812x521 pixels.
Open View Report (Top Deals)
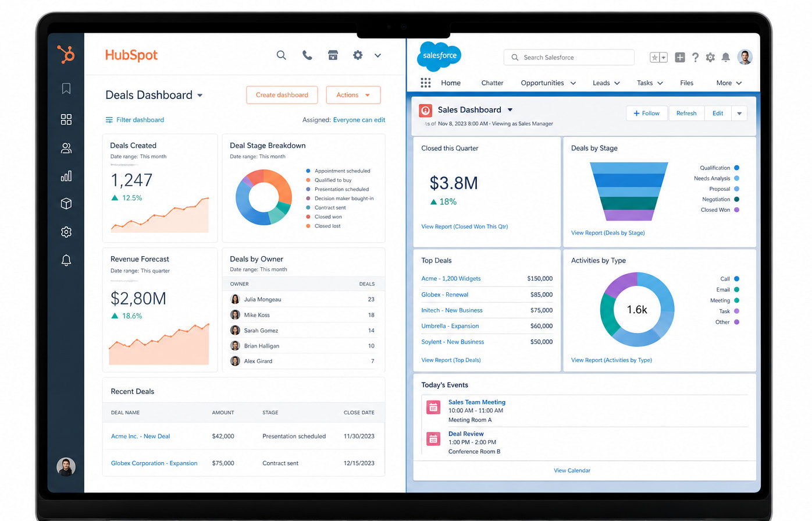tap(451, 360)
